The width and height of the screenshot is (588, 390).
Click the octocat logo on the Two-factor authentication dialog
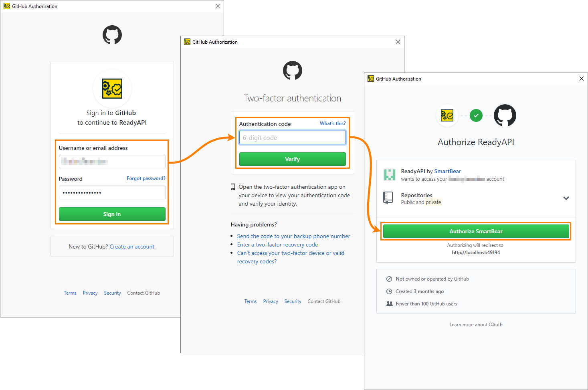point(292,71)
